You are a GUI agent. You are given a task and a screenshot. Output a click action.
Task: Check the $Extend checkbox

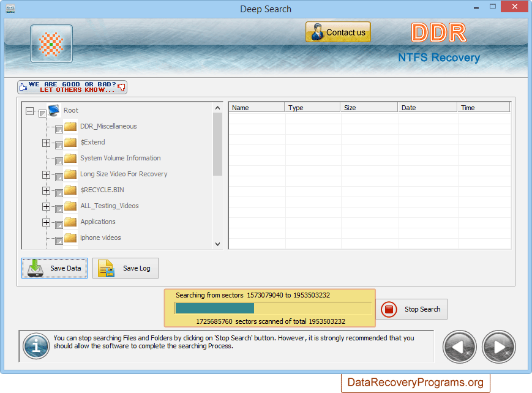coord(59,145)
